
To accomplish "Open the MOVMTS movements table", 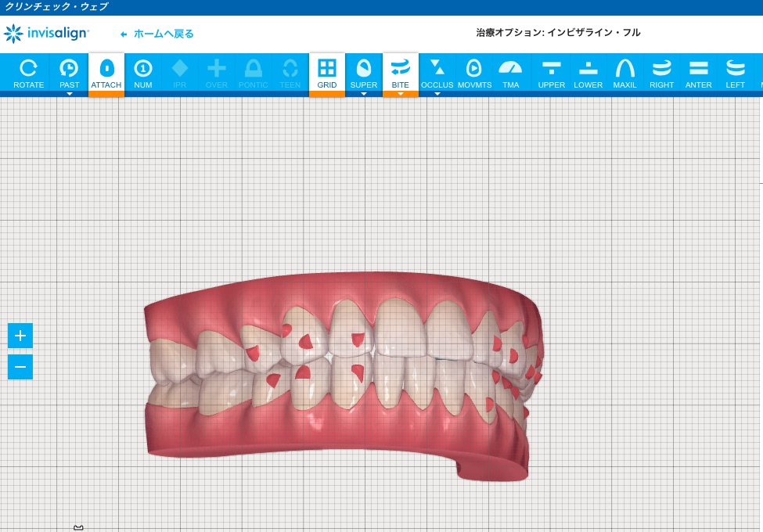I will pyautogui.click(x=474, y=73).
